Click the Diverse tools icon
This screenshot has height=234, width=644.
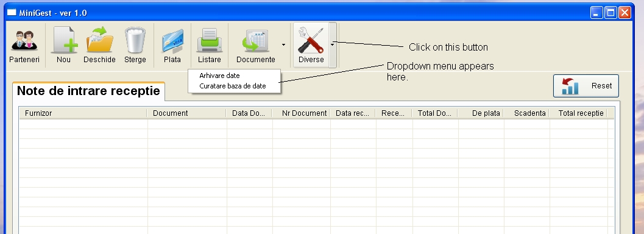click(311, 45)
